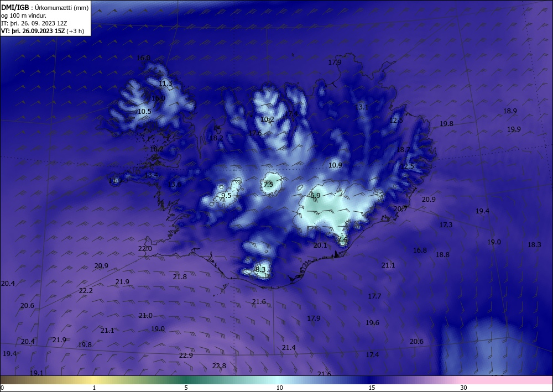Click the value 10.2 in north Iceland
This screenshot has width=553, height=392.
click(x=267, y=119)
